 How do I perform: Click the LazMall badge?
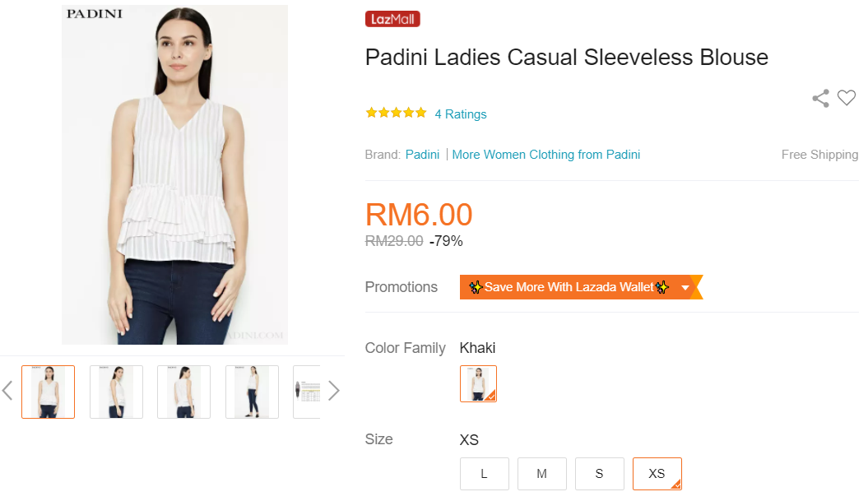(x=392, y=19)
